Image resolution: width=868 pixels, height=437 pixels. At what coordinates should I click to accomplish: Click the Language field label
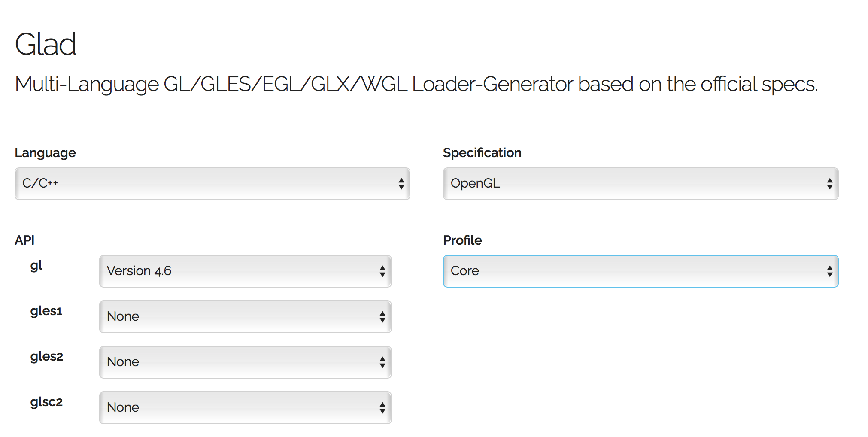[x=45, y=153]
